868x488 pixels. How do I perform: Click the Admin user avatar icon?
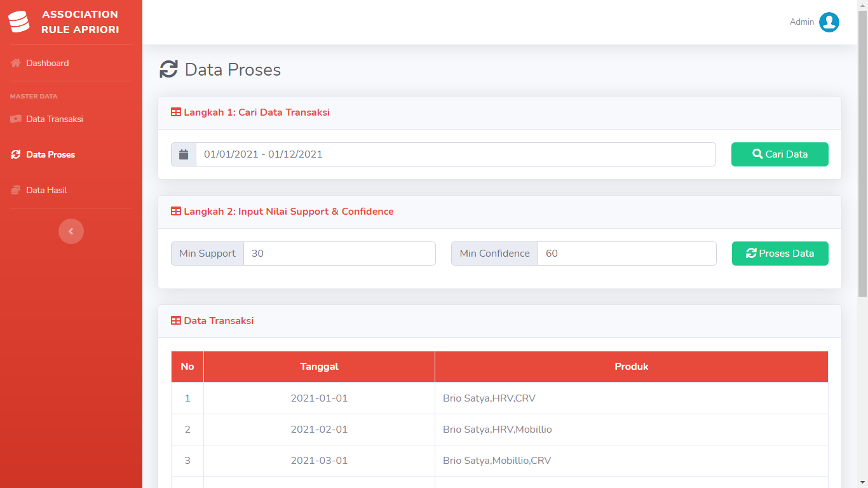click(829, 22)
